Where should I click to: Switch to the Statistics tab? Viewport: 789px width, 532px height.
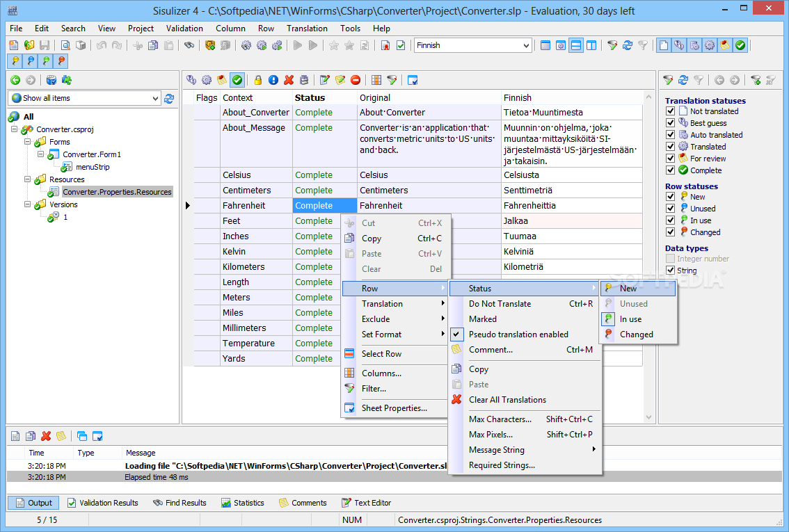click(x=243, y=503)
